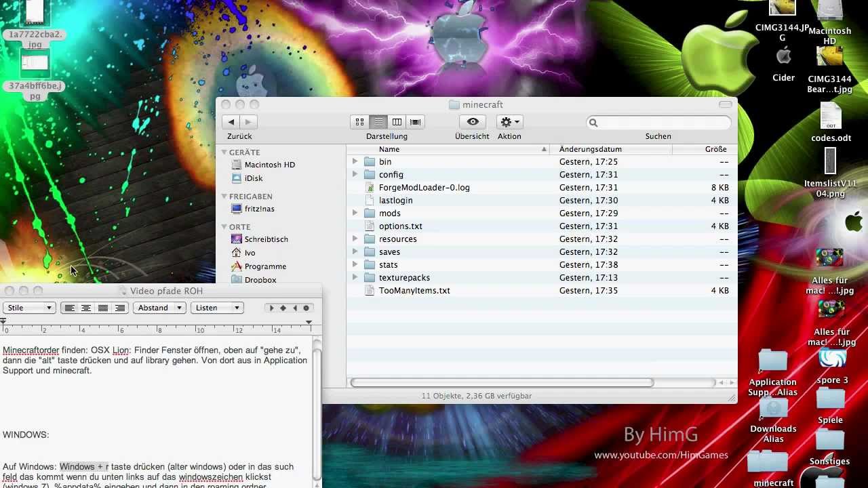Open Programme in sidebar
Screen dimensions: 868x488
point(265,266)
